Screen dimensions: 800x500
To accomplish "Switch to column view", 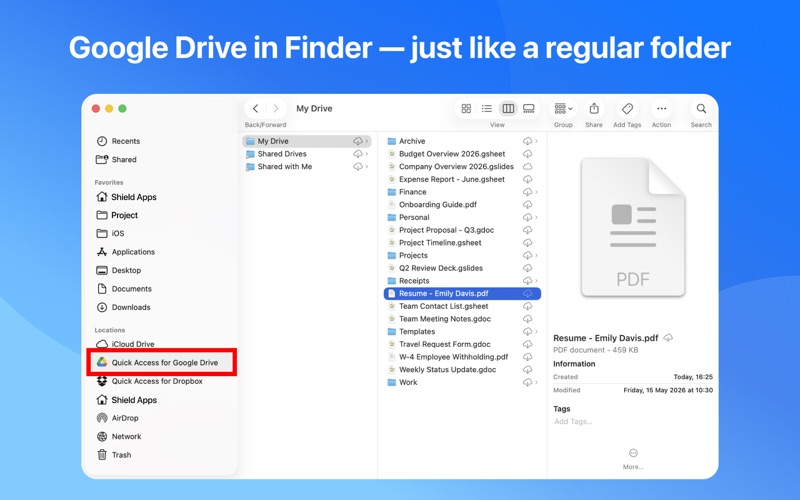I will coord(508,108).
